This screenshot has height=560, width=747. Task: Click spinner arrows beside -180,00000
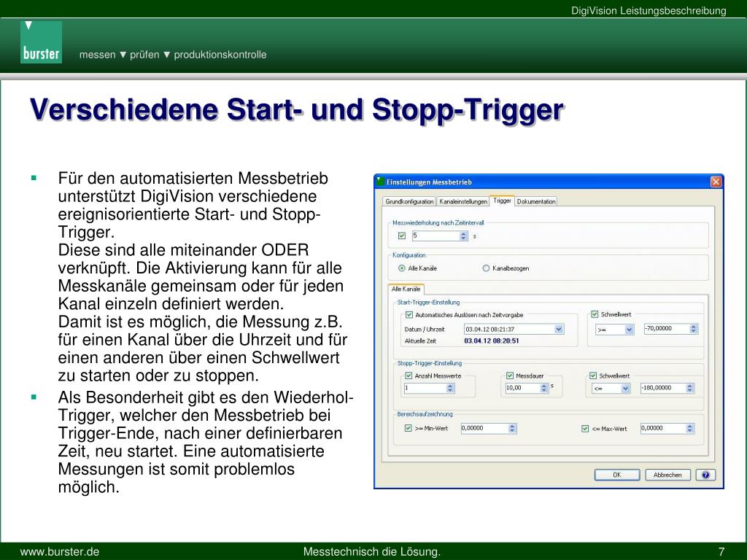(690, 388)
